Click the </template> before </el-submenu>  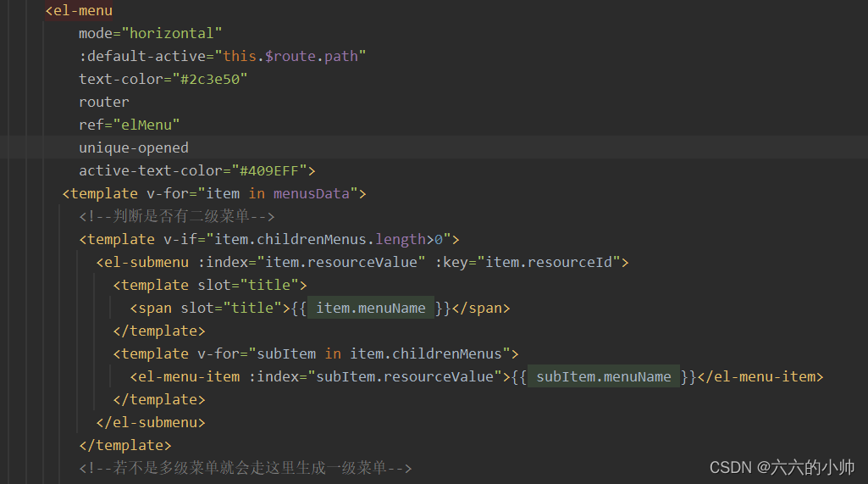pos(159,400)
